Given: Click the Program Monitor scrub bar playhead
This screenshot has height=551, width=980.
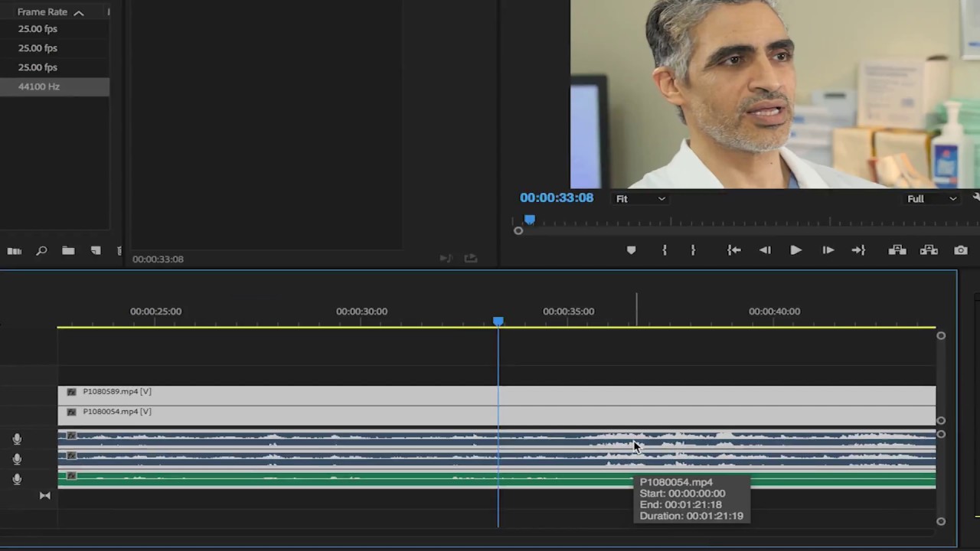Looking at the screenshot, I should pos(529,220).
